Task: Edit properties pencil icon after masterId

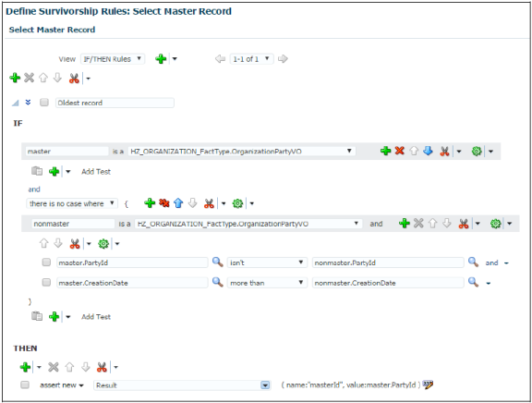Action: pyautogui.click(x=428, y=385)
